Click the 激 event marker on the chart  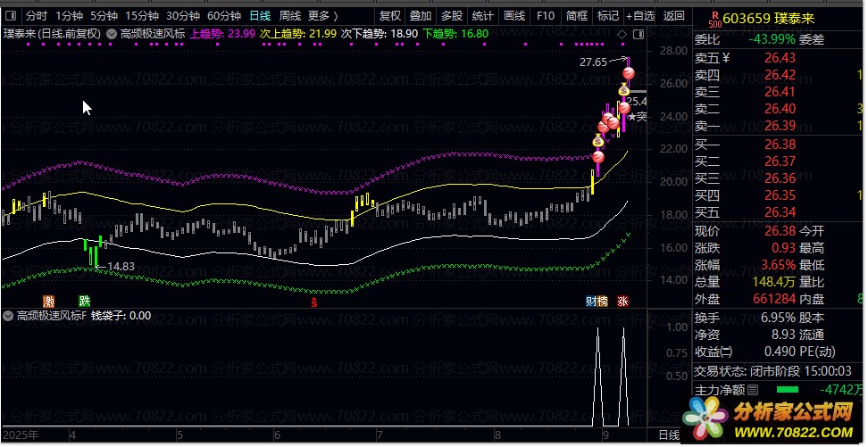[x=50, y=302]
